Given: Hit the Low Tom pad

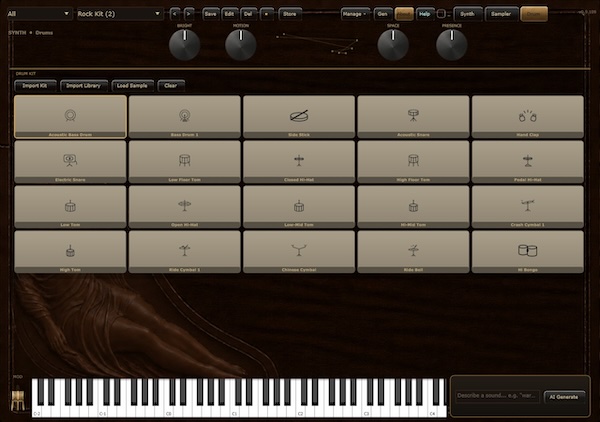Looking at the screenshot, I should [x=70, y=207].
